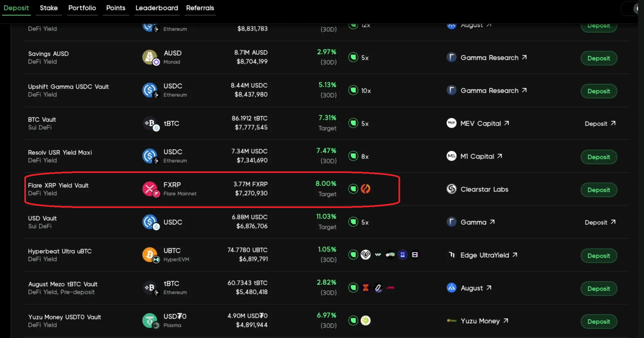Click green shield icon in Savings AUSD row
644x338 pixels.
353,57
